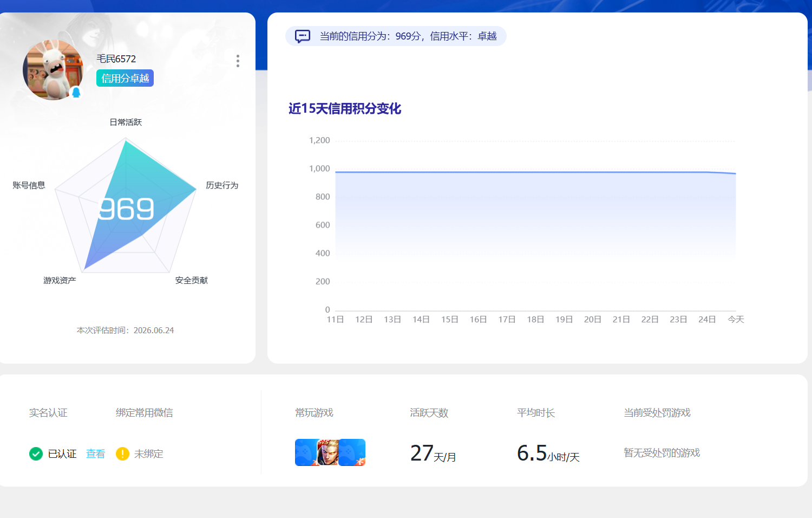Click the 400 value on chart y-axis
Screen dimensions: 812x518
pos(323,253)
